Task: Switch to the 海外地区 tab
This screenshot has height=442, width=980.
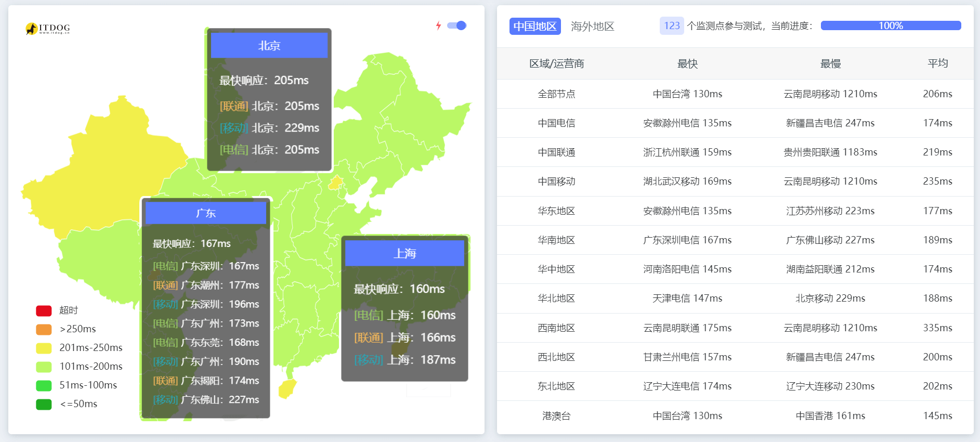Action: pos(592,26)
